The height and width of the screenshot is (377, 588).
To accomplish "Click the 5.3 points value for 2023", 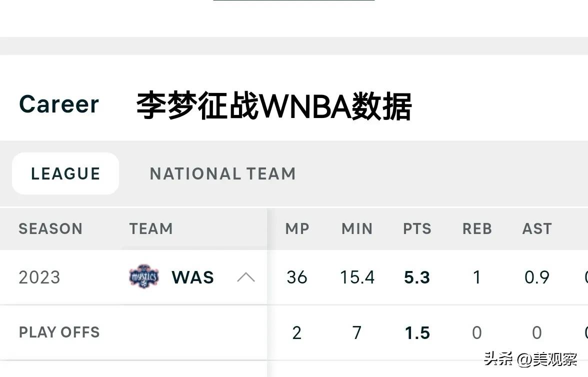I will [417, 277].
